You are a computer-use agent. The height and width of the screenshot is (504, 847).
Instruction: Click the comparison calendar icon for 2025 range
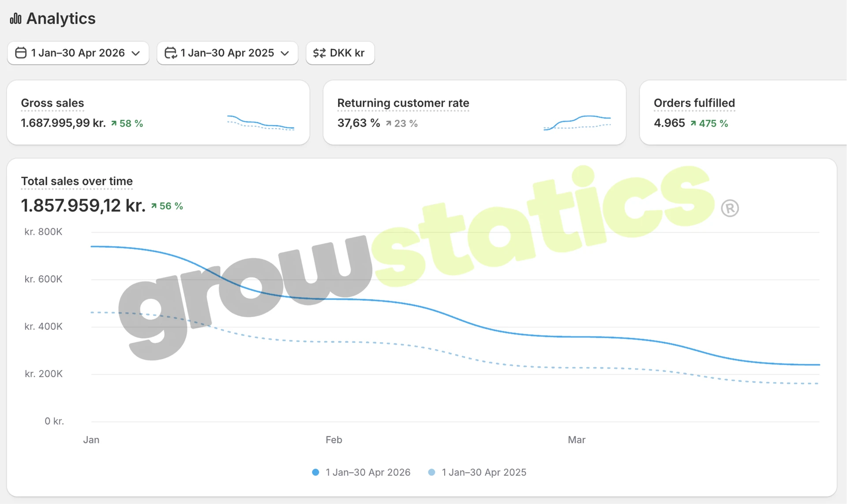tap(171, 53)
